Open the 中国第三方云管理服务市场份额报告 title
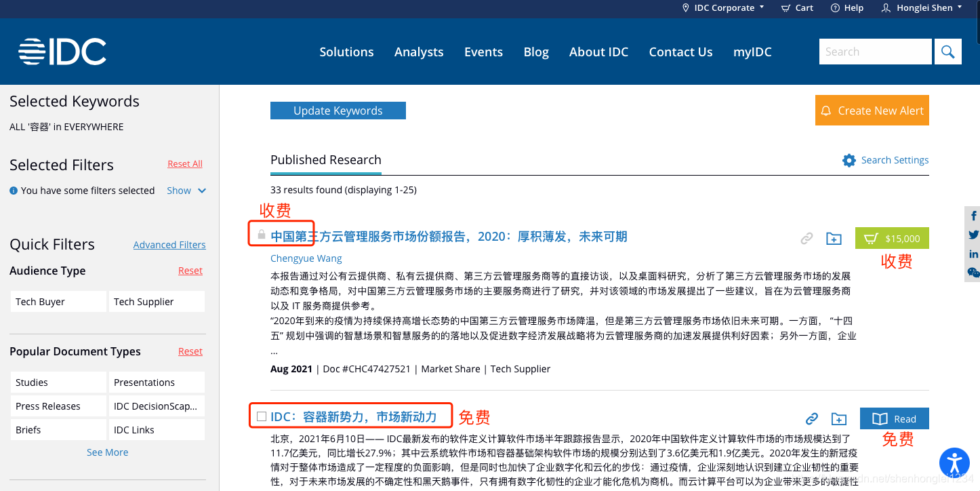The image size is (980, 491). pos(449,237)
